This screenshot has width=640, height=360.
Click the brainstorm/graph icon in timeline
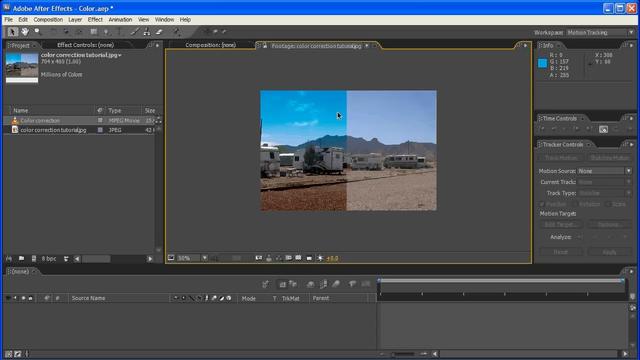click(352, 284)
